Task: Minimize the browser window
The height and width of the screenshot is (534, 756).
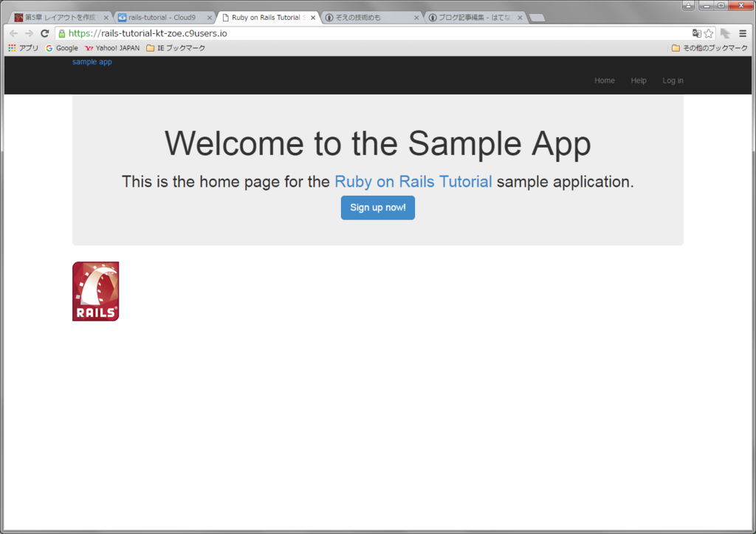Action: (707, 5)
